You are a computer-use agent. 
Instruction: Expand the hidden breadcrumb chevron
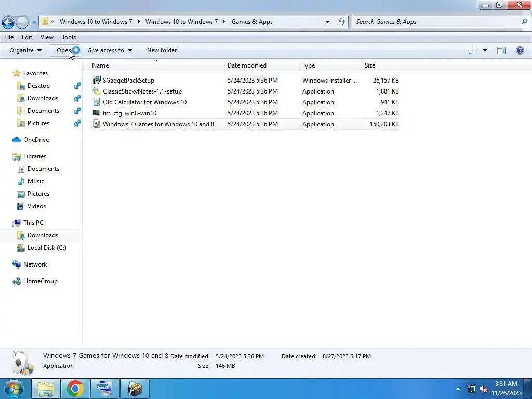click(x=53, y=22)
